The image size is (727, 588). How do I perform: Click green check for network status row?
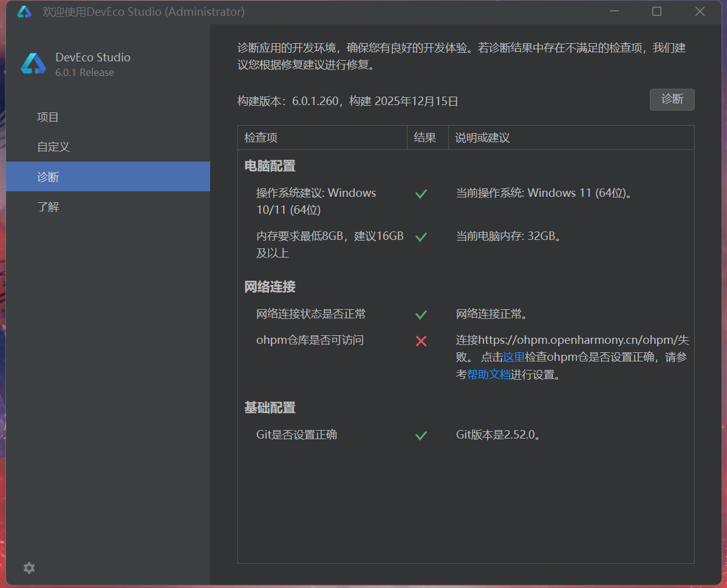(x=421, y=315)
